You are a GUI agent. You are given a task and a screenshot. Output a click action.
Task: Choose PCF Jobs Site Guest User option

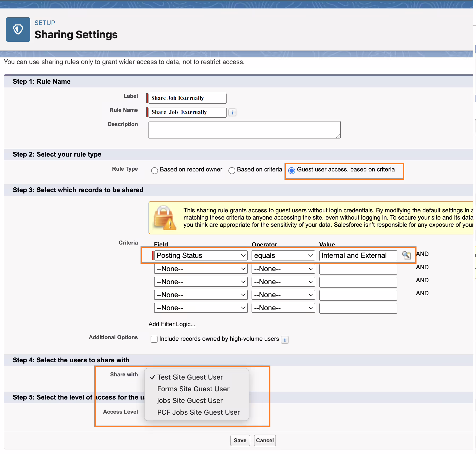(x=198, y=412)
